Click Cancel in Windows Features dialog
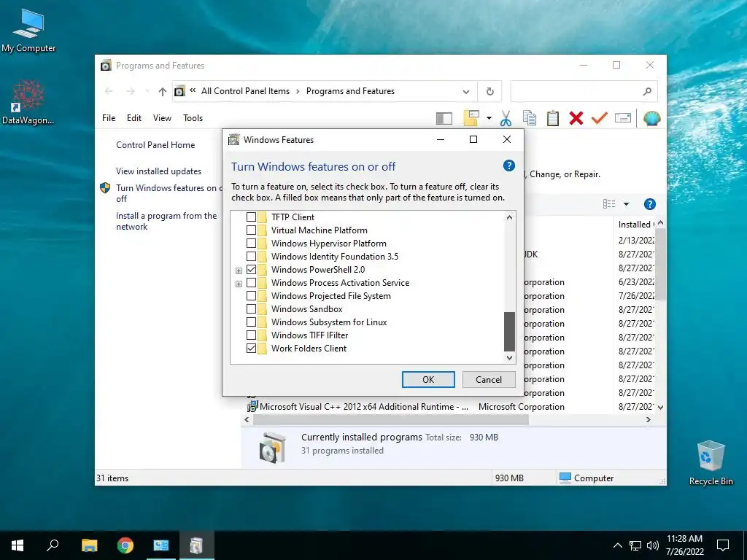This screenshot has height=560, width=747. point(489,379)
